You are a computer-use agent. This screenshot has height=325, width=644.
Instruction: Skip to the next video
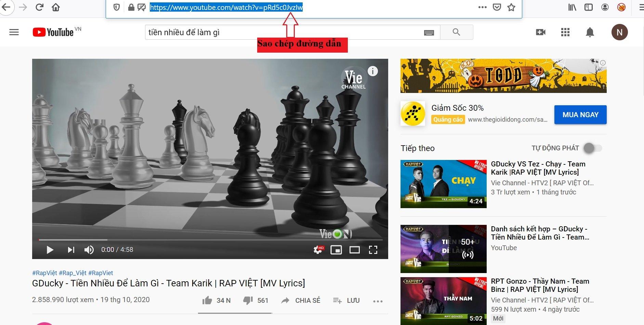coord(71,250)
